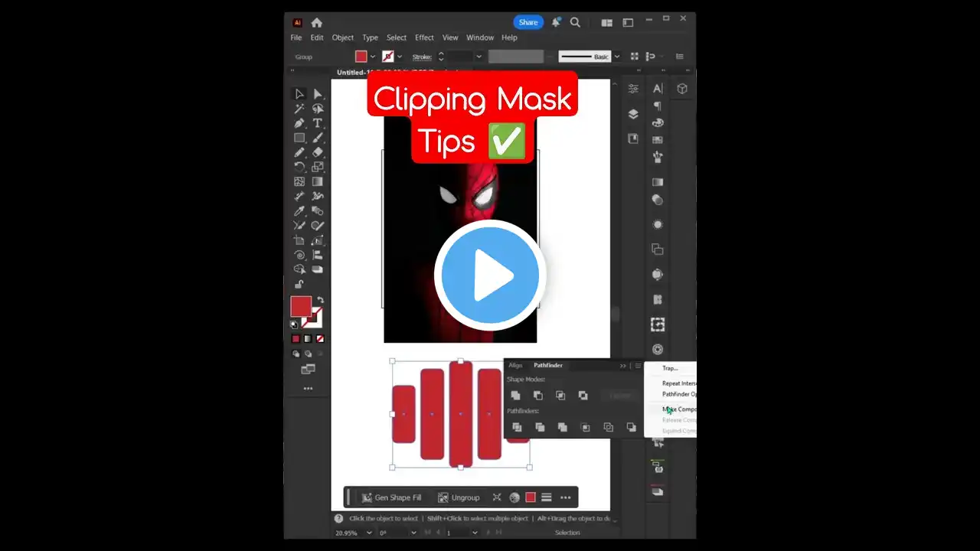980x551 pixels.
Task: Click the Share button
Action: click(528, 22)
